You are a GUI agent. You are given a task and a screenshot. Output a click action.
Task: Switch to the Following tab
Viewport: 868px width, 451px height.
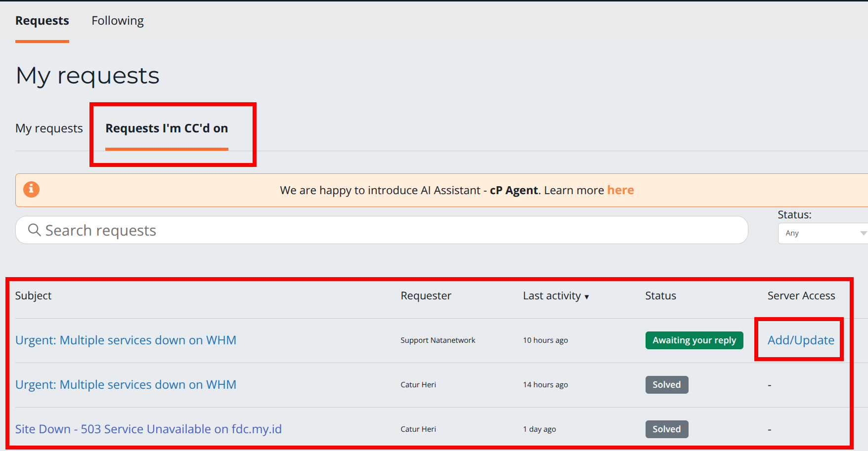pos(117,20)
